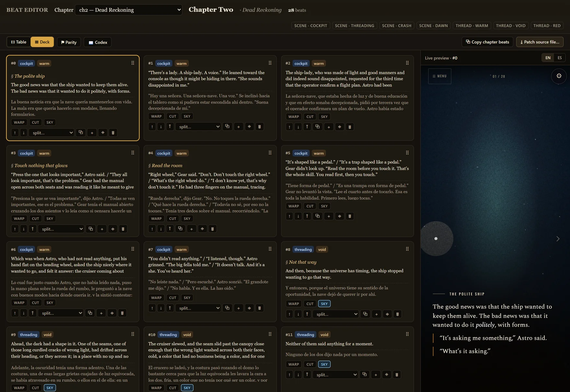Switch to the Parity view
This screenshot has width=570, height=392.
click(69, 42)
